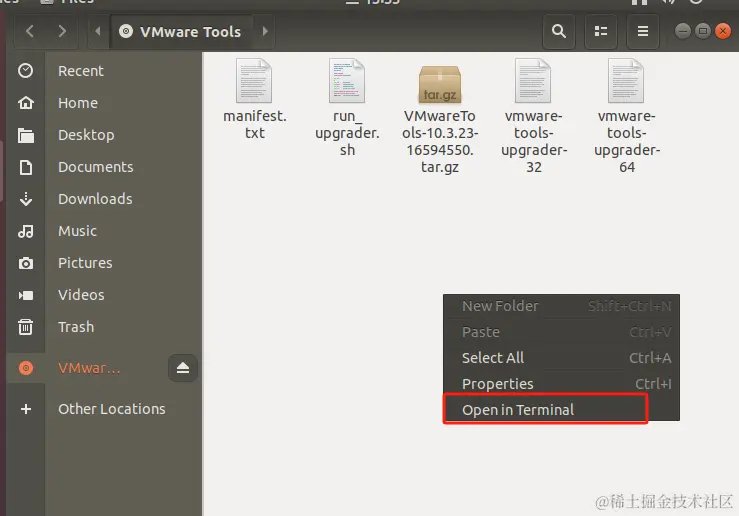Open the hamburger menu button
The height and width of the screenshot is (516, 739).
[643, 32]
